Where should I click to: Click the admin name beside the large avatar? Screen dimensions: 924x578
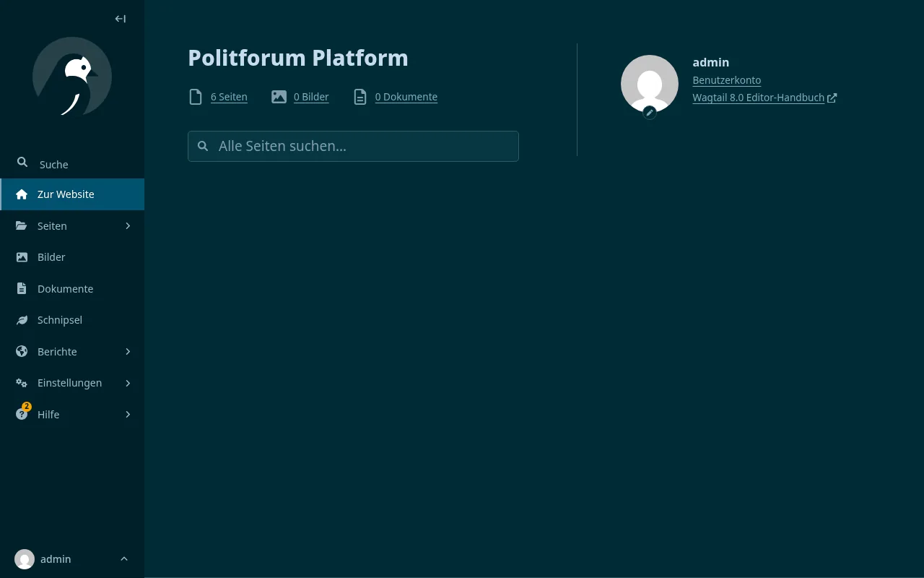click(x=711, y=62)
